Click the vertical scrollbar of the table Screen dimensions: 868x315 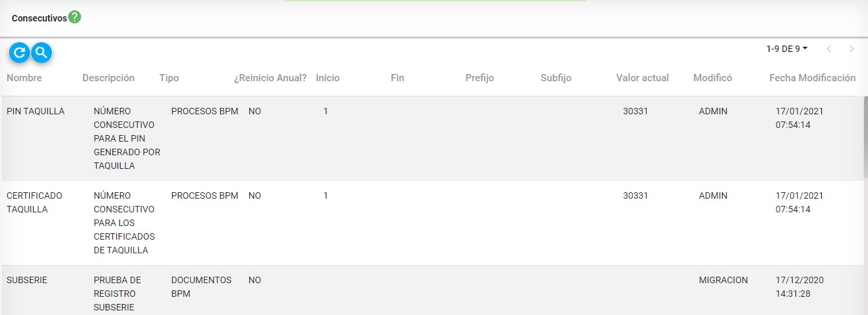click(865, 136)
